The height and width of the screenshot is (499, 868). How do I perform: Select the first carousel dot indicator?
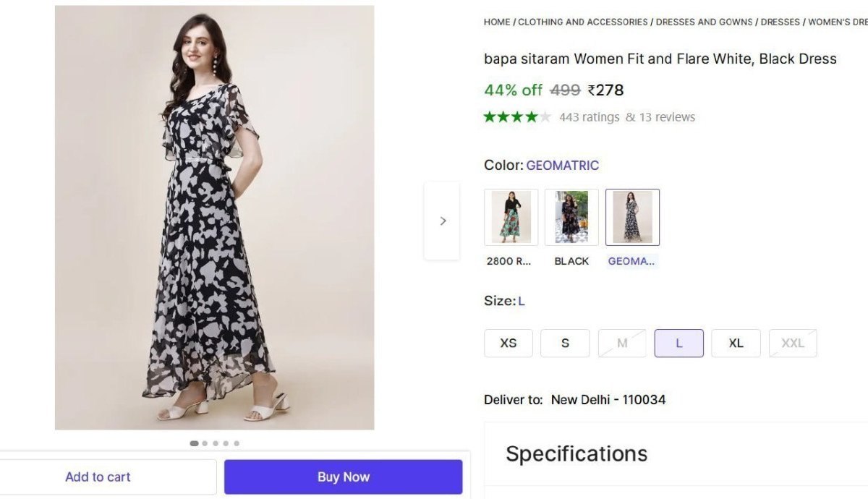click(194, 443)
